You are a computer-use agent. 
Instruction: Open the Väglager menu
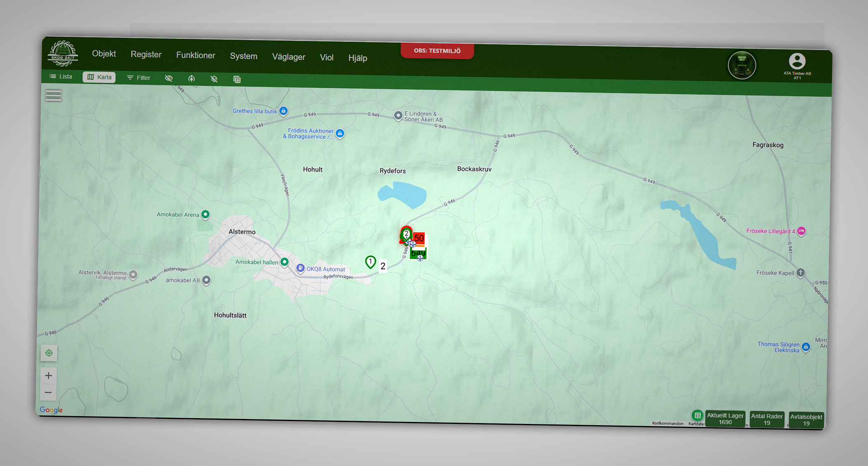288,57
